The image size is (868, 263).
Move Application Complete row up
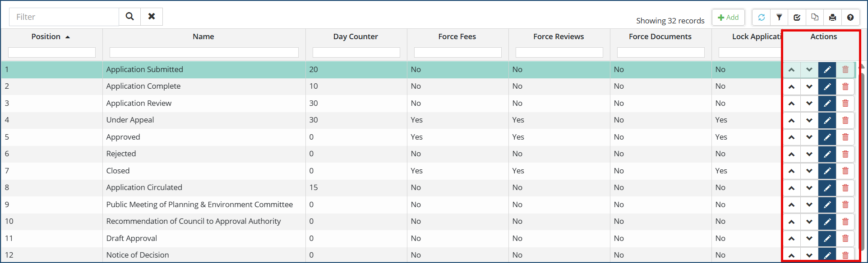(x=791, y=86)
